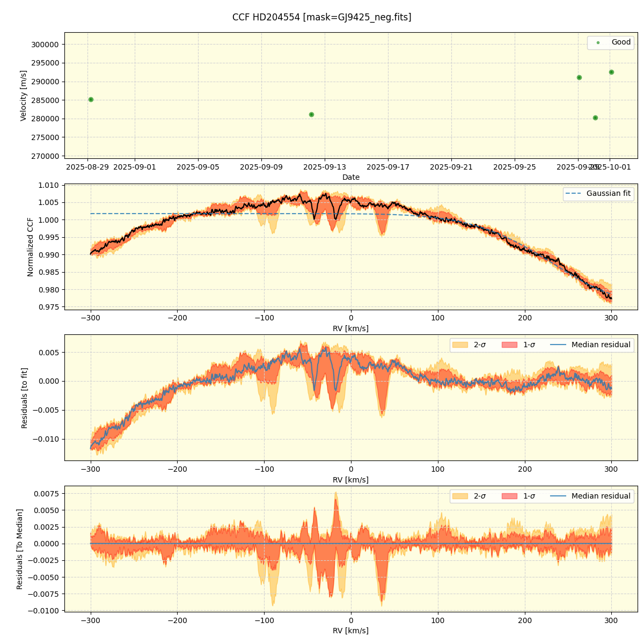This screenshot has width=644, height=644.
Task: Click the '2025-09-17' date tick label
Action: 388,167
